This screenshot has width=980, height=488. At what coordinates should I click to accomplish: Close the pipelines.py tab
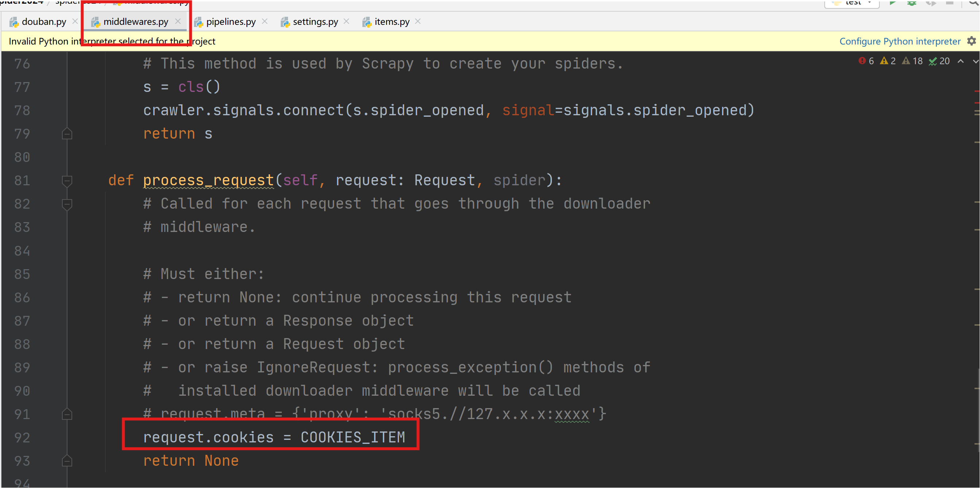click(x=265, y=21)
